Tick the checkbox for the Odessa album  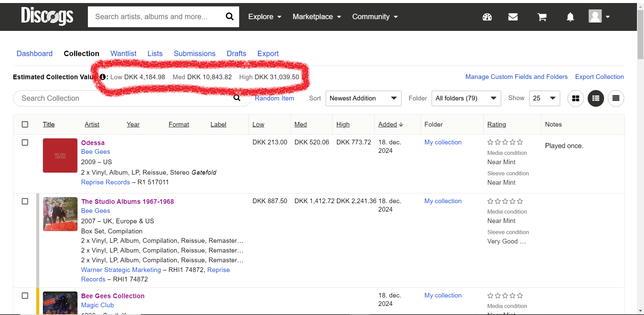pyautogui.click(x=25, y=142)
